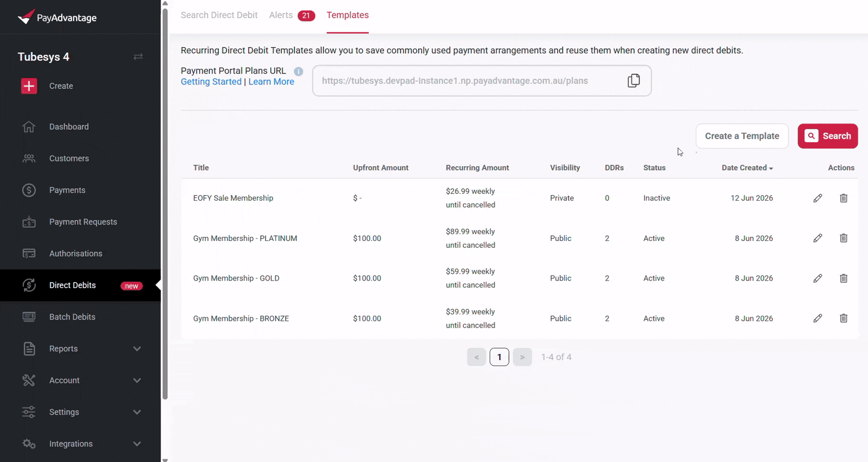
Task: Click the sidebar scroll down arrow
Action: point(165,459)
